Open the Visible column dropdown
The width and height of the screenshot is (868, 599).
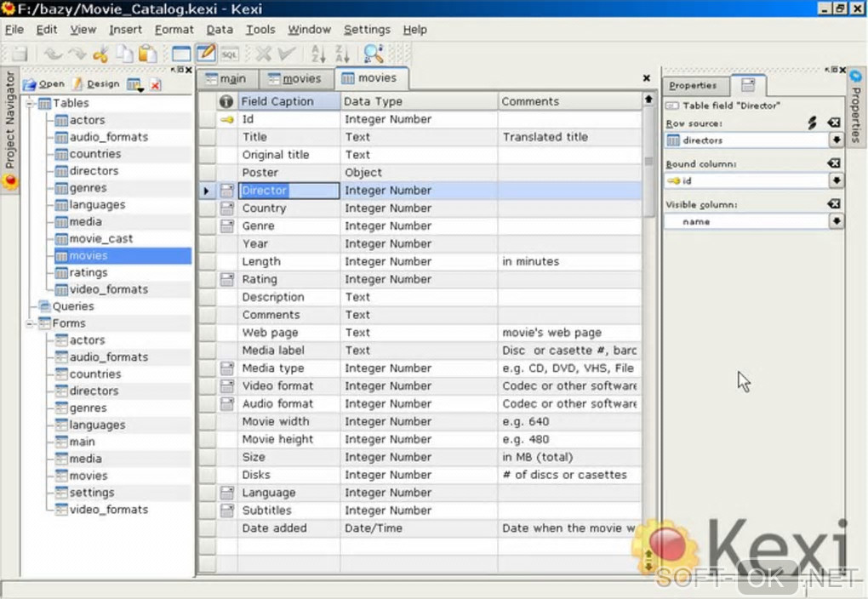836,221
